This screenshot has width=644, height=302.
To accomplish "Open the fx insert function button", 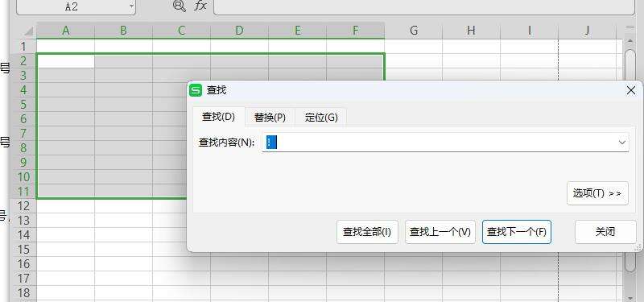I will point(200,6).
